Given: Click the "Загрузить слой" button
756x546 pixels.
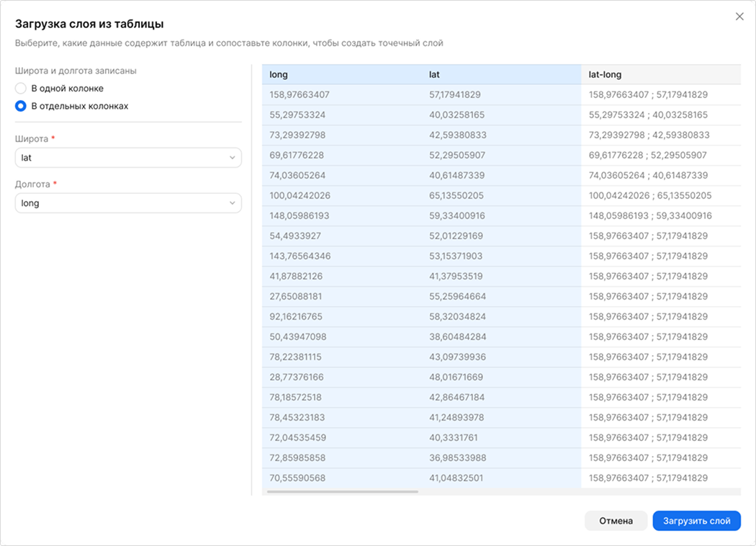Looking at the screenshot, I should pos(697,521).
